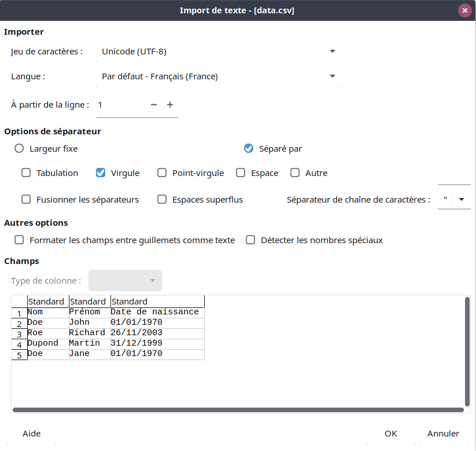Click the 26/11/2003 date cell
The width and height of the screenshot is (476, 451).
[157, 333]
